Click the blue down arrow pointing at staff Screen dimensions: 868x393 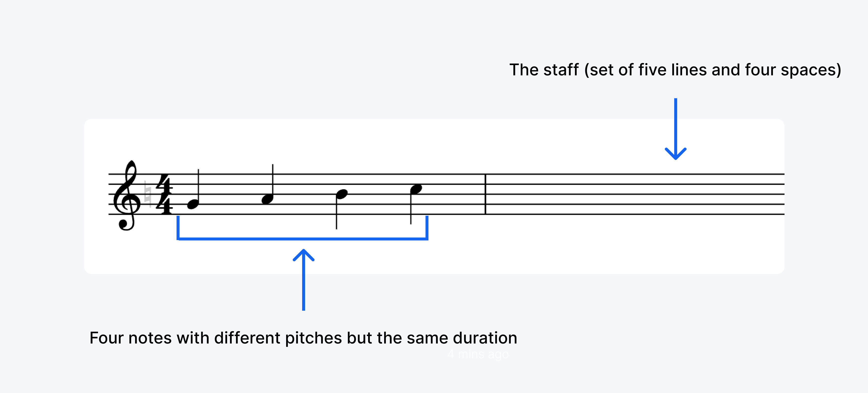675,129
